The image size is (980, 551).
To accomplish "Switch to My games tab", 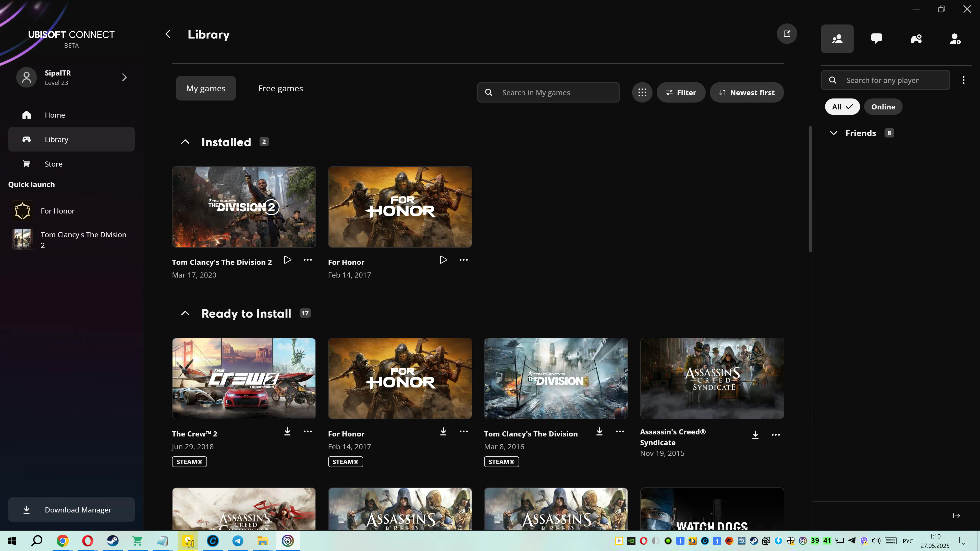I will point(206,88).
